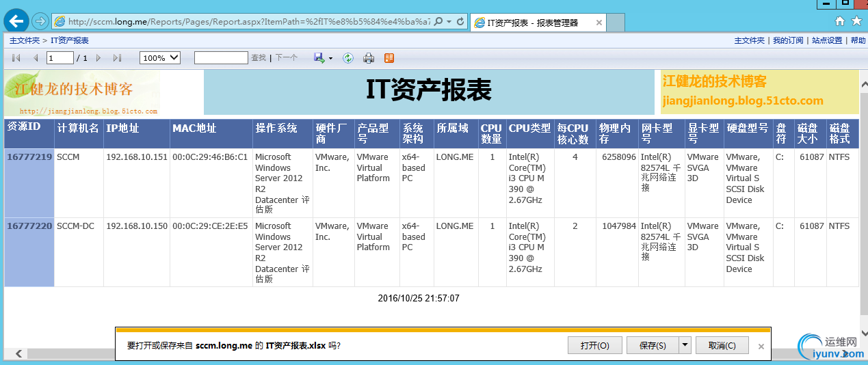Open 站点设置 link
The height and width of the screenshot is (365, 868).
(827, 41)
